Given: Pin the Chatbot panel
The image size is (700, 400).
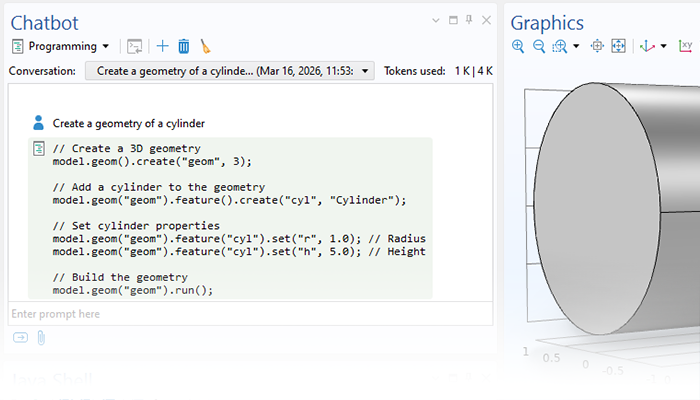Looking at the screenshot, I should [x=469, y=20].
